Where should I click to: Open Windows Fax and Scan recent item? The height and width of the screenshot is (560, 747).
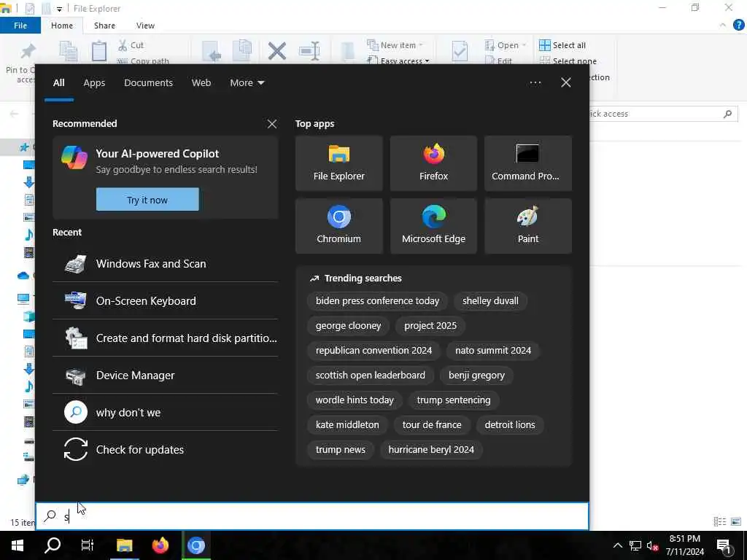(166, 264)
